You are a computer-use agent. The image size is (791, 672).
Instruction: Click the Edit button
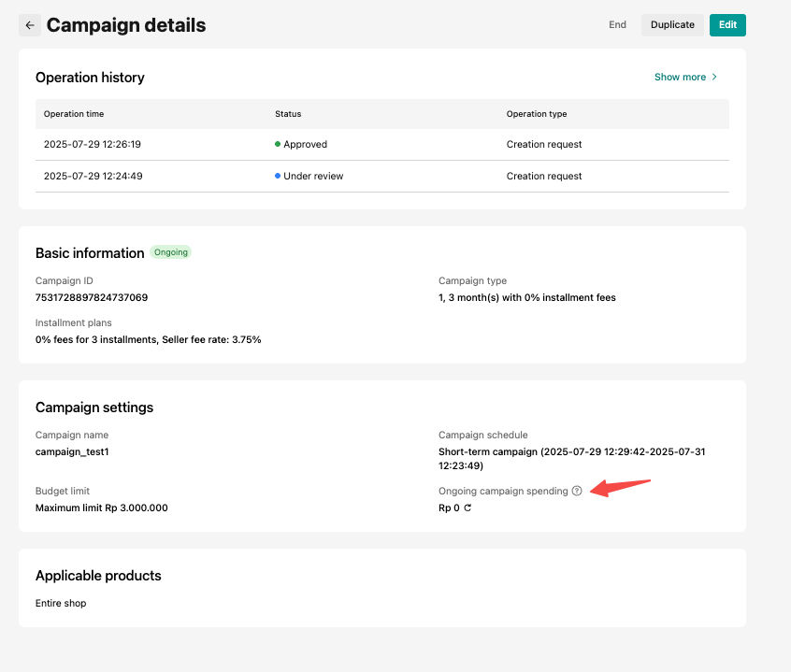[x=727, y=25]
